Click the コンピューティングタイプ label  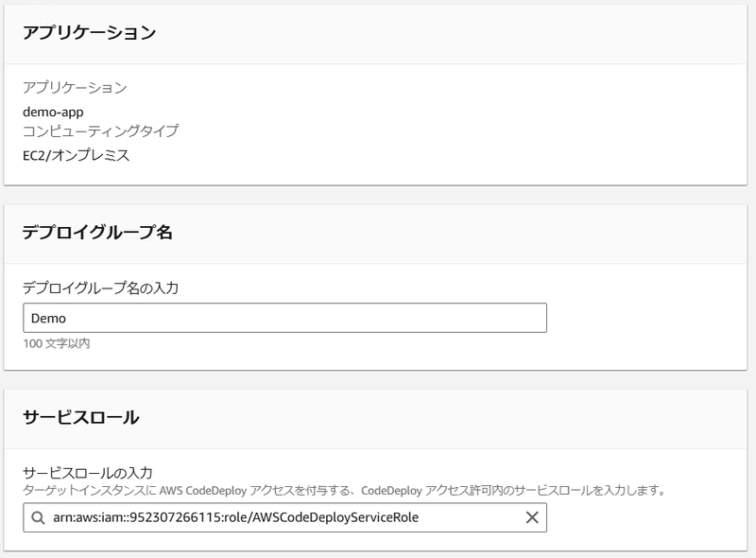click(x=101, y=131)
